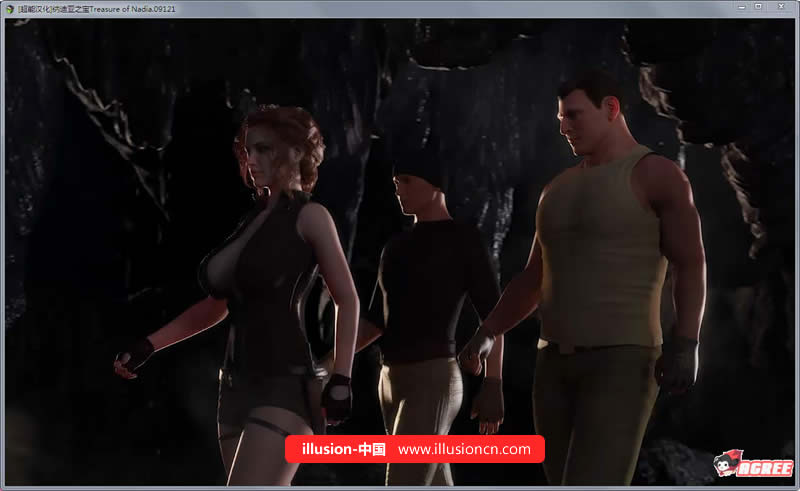Click the woman's gloved left hand
The image size is (800, 491).
336,398
